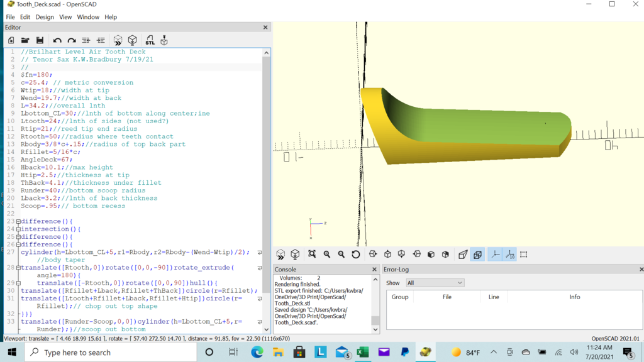Toggle Show Axes button
This screenshot has width=644, height=362.
tap(495, 255)
